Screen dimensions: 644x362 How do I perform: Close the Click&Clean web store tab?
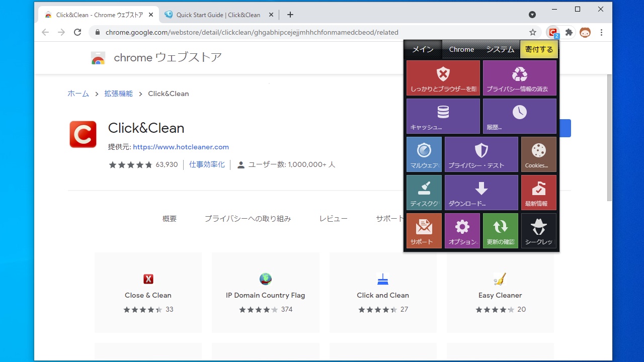click(x=151, y=15)
